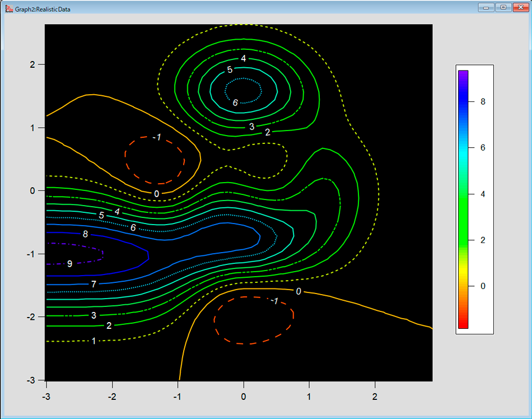Minimize the Graph2:RealisticData window
532x419 pixels.
[486, 7]
